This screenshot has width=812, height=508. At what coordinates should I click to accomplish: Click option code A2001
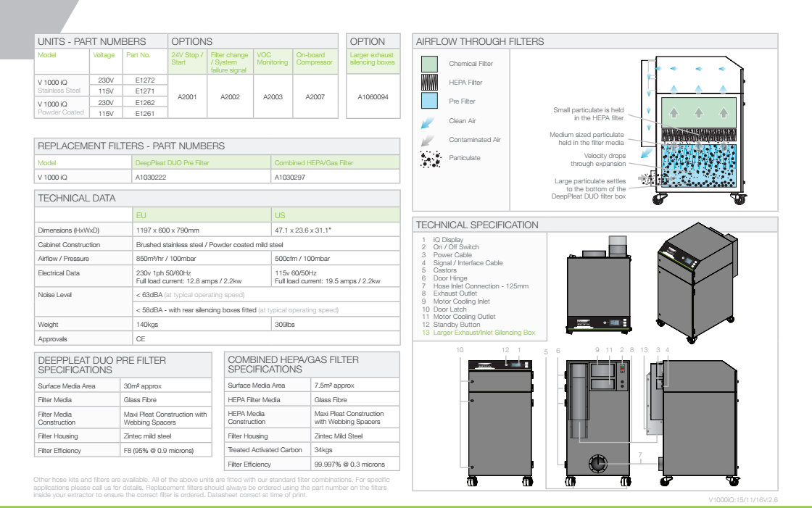[x=187, y=97]
